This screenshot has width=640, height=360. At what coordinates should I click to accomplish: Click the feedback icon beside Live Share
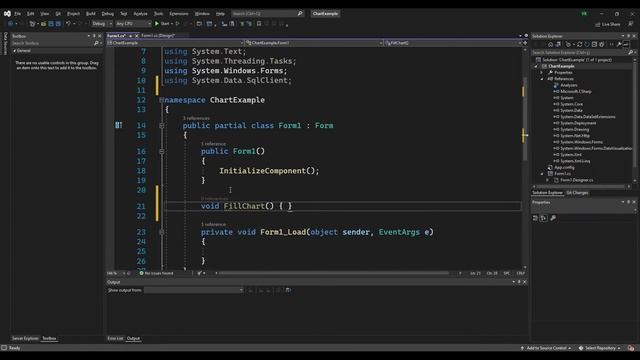630,24
